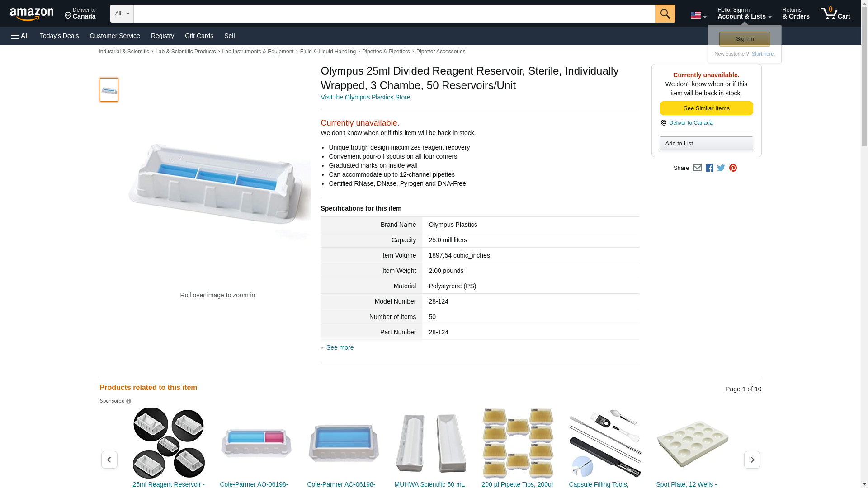Open the search category All dropdown
The image size is (868, 488).
click(122, 14)
